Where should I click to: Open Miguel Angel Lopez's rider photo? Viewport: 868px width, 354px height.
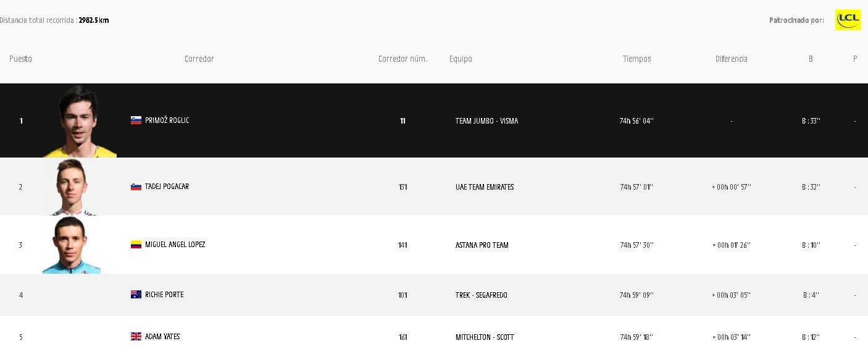(x=72, y=245)
